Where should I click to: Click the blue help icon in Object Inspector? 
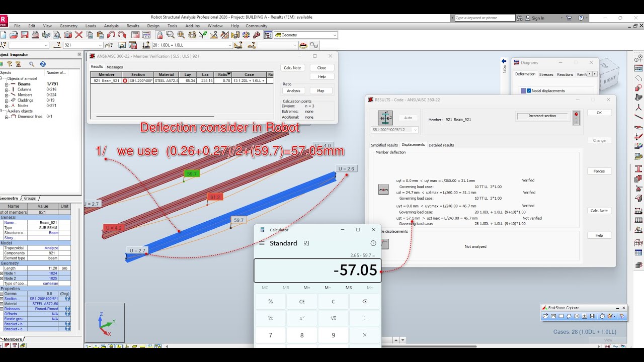pyautogui.click(x=43, y=64)
